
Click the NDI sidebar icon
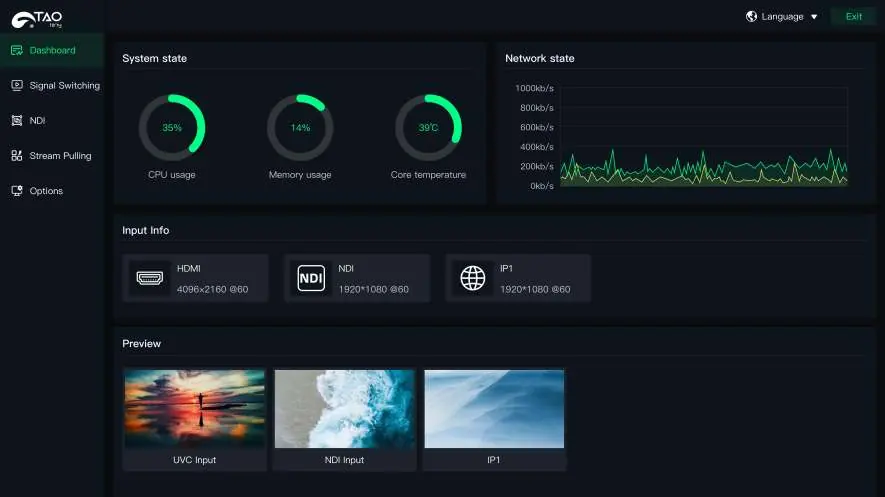pyautogui.click(x=17, y=120)
